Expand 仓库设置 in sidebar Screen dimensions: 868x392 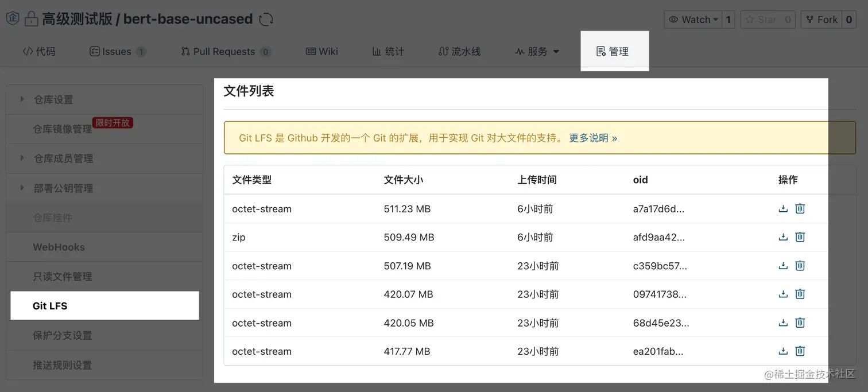point(22,99)
